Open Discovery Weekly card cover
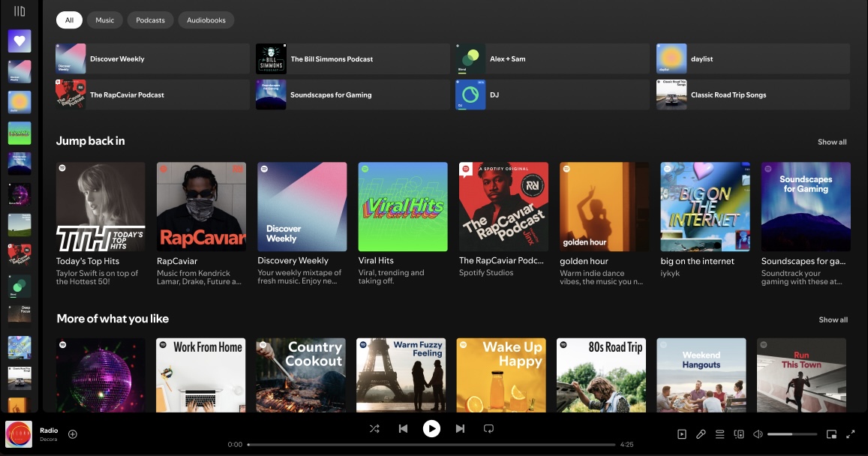The image size is (868, 456). click(302, 207)
